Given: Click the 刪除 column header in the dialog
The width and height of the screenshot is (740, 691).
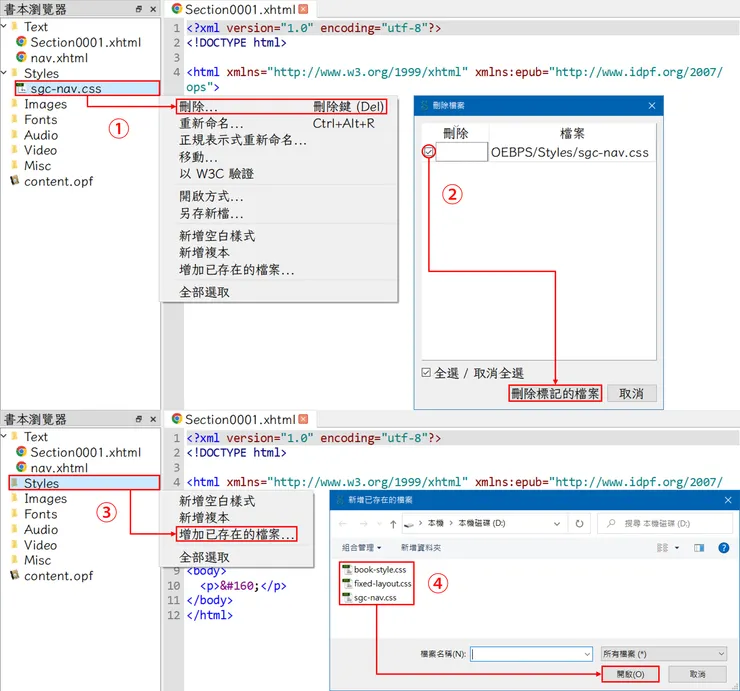Looking at the screenshot, I should [455, 134].
